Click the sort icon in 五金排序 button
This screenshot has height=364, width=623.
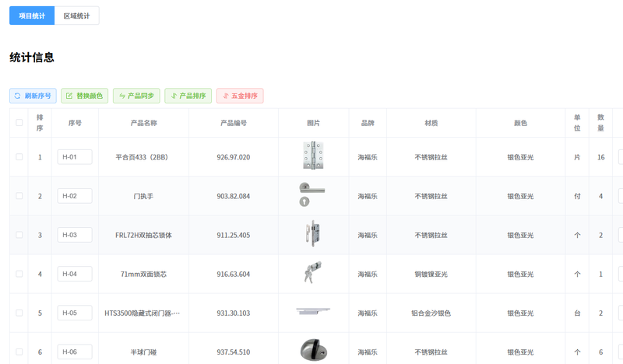point(226,96)
